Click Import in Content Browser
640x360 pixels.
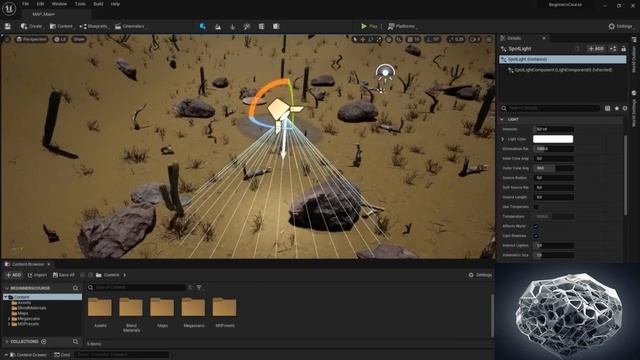click(x=37, y=275)
